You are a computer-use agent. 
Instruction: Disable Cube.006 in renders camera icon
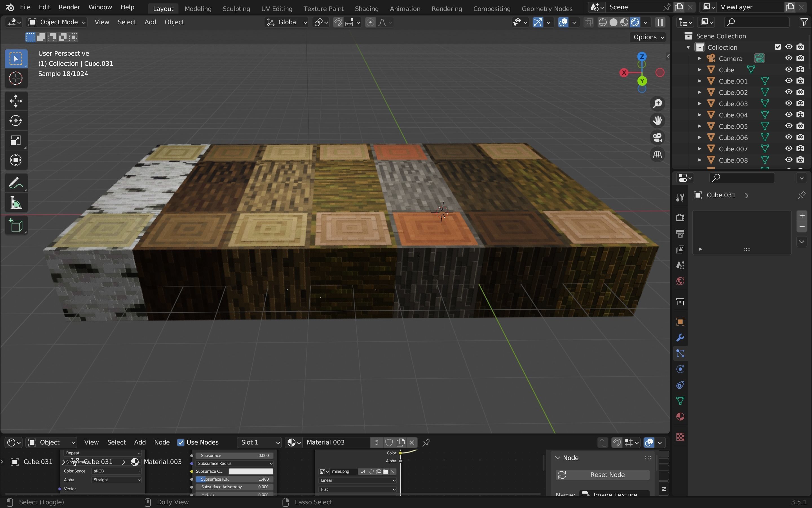[x=800, y=137]
